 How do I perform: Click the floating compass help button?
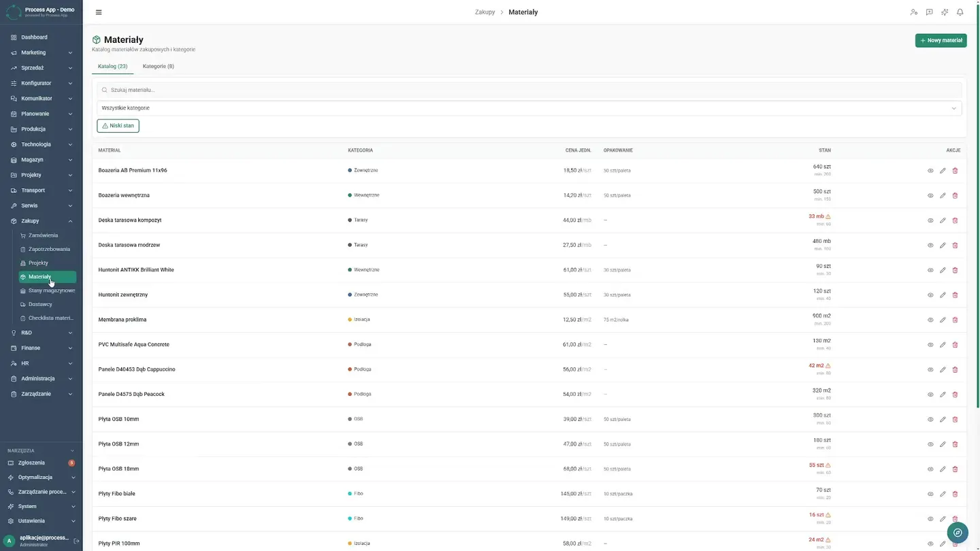(958, 533)
